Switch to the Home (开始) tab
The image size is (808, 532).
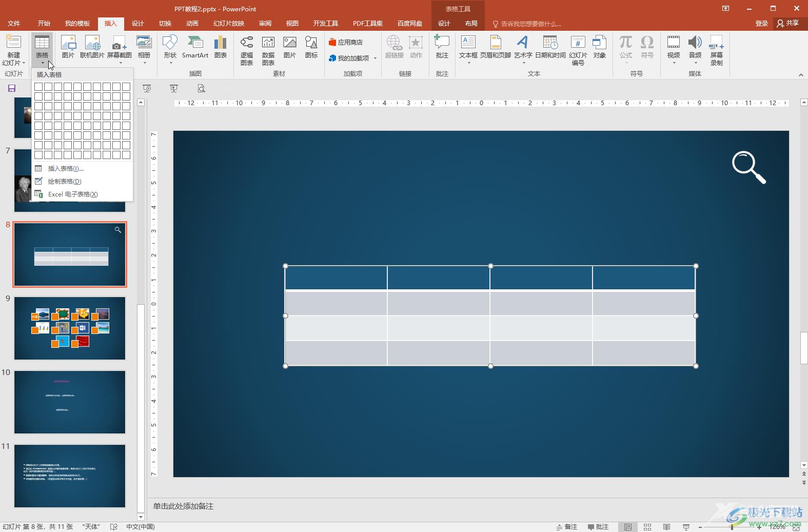44,24
